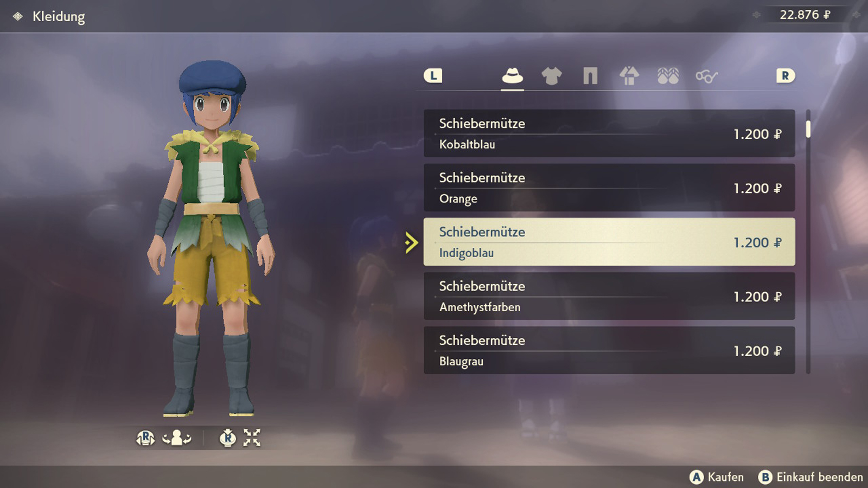
Task: Select Schiebermütze Blaugrau item
Action: [609, 350]
